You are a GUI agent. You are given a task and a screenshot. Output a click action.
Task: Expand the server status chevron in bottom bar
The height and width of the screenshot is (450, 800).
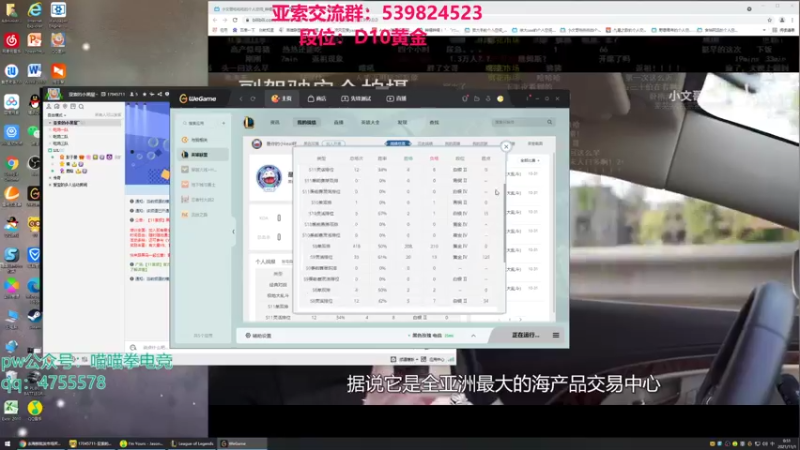coord(473,336)
